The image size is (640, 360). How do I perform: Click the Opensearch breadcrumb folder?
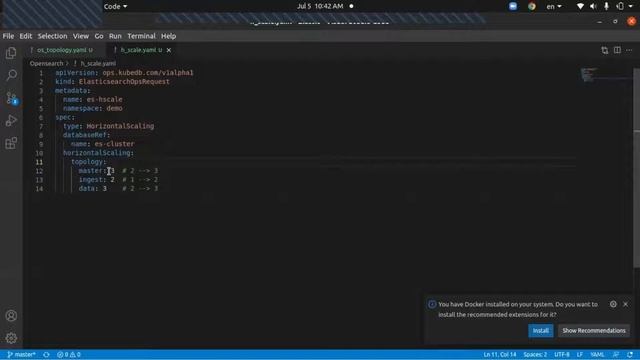click(46, 63)
